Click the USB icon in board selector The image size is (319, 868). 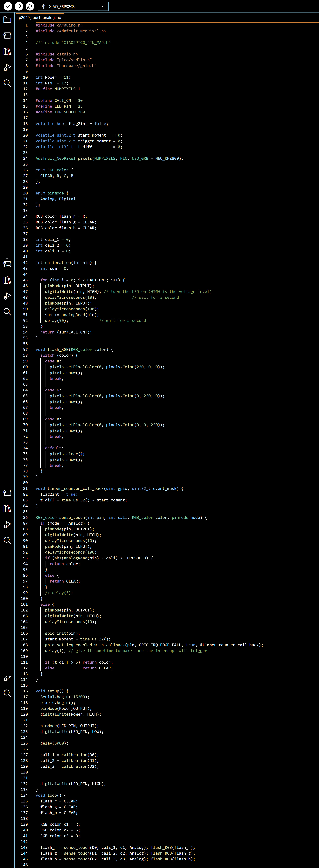43,6
